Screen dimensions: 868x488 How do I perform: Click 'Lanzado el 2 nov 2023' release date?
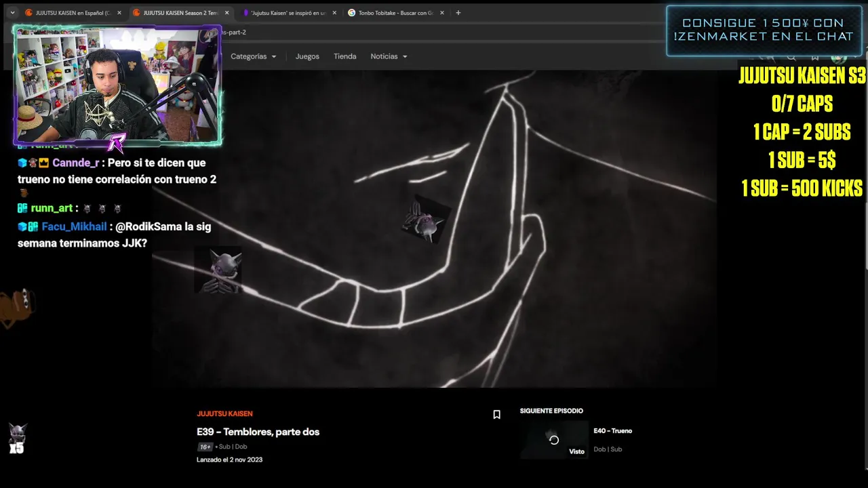coord(229,460)
